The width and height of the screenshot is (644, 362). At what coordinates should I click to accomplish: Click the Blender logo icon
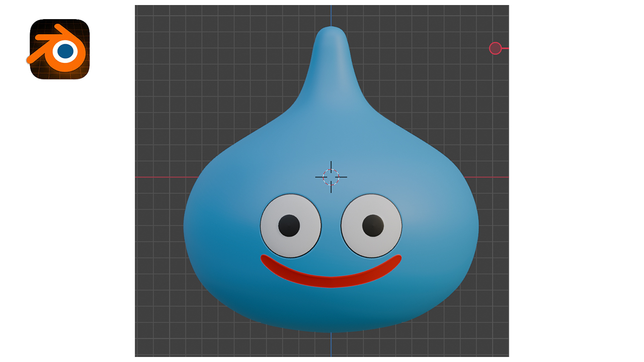[x=59, y=49]
